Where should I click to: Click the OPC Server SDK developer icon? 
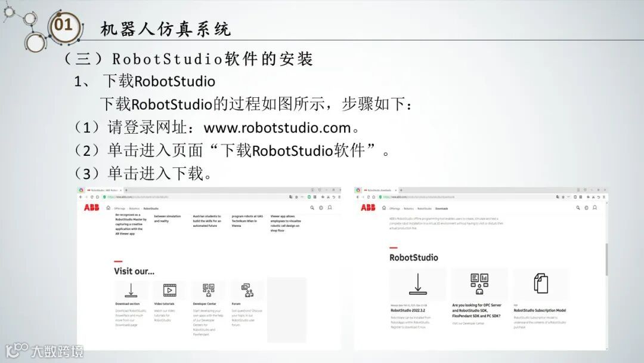(x=479, y=284)
